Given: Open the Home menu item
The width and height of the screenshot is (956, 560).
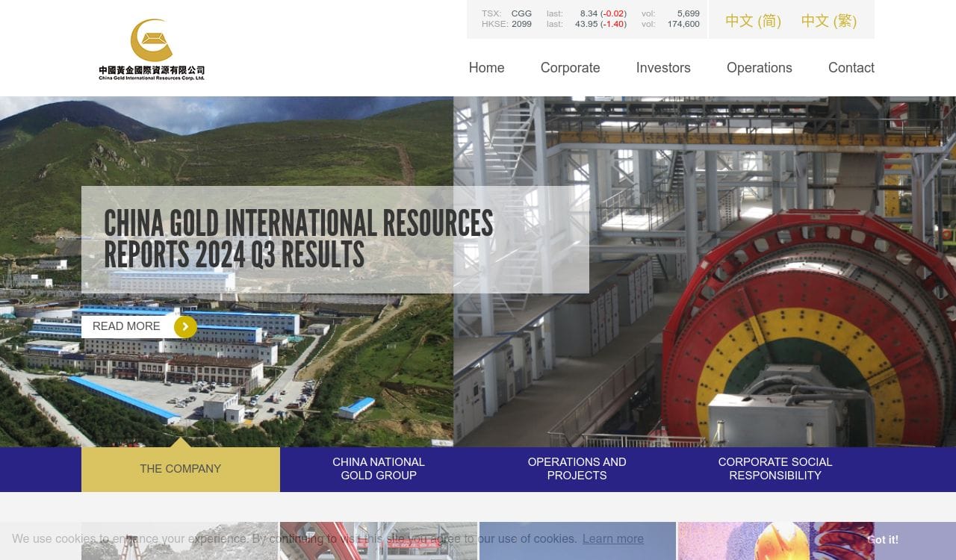Looking at the screenshot, I should pyautogui.click(x=486, y=68).
